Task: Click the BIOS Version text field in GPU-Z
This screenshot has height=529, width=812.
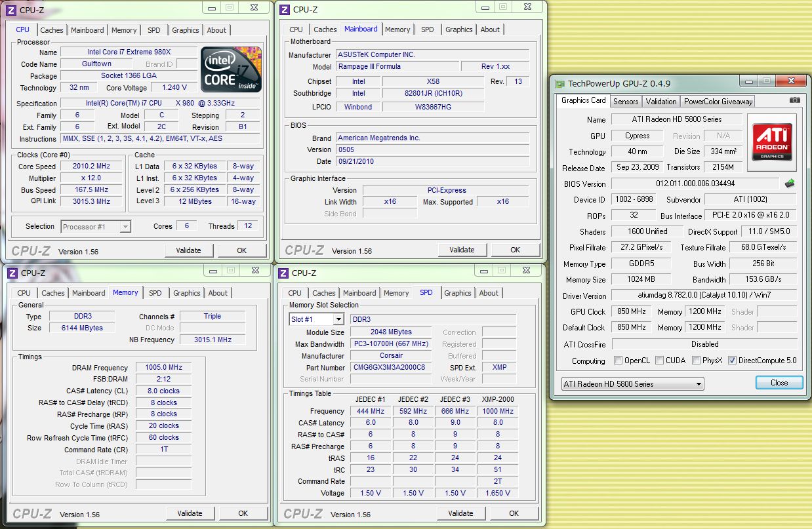Action: 695,184
